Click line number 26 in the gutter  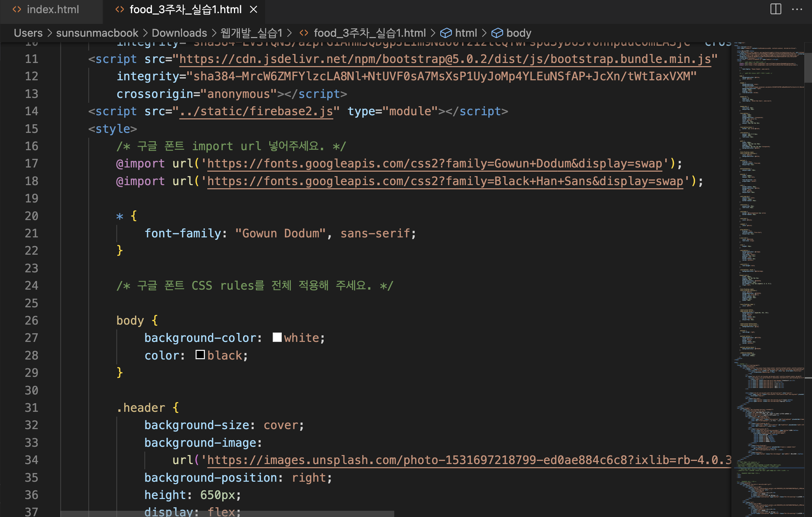pos(31,321)
